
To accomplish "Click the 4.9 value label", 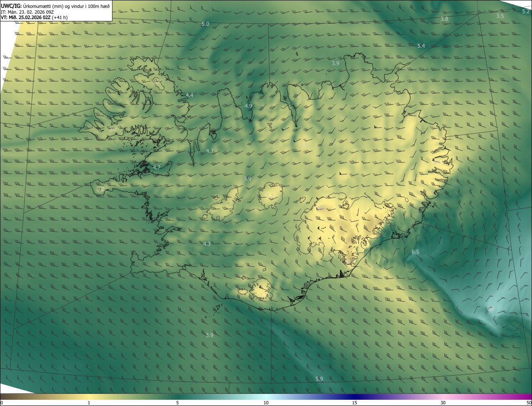I will 249,106.
